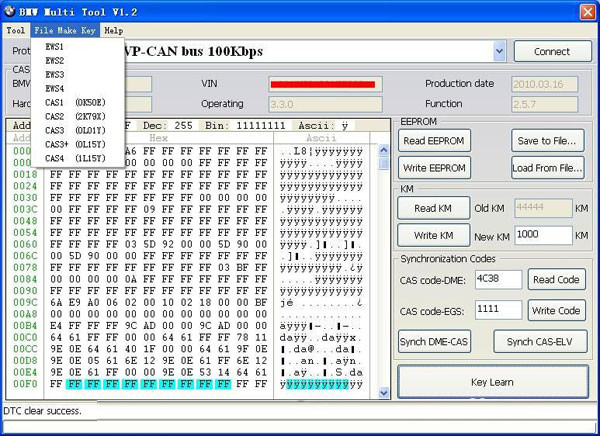
Task: Click hex row address 00CC
Action: [x=25, y=349]
